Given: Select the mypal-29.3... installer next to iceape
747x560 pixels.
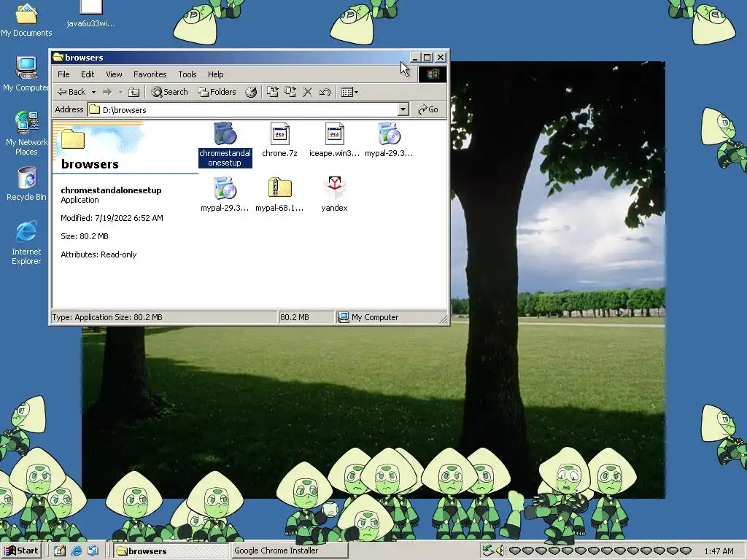Looking at the screenshot, I should click(389, 139).
